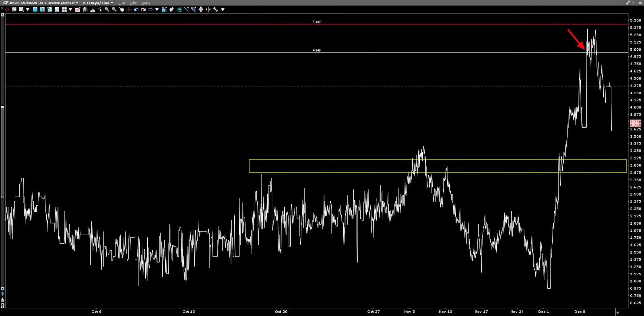Image resolution: width=644 pixels, height=316 pixels.
Task: Select the single trendline drawing tool
Action: click(186, 9)
